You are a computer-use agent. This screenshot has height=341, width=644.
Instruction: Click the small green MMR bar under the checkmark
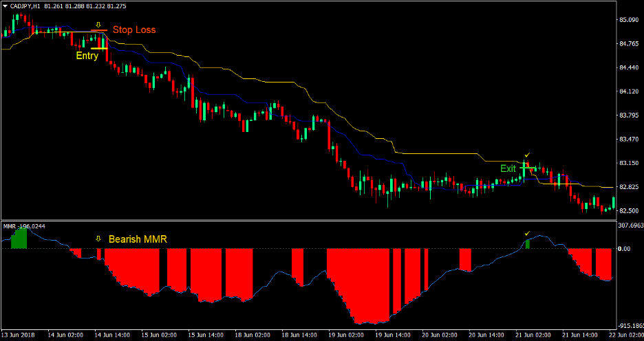coord(528,244)
